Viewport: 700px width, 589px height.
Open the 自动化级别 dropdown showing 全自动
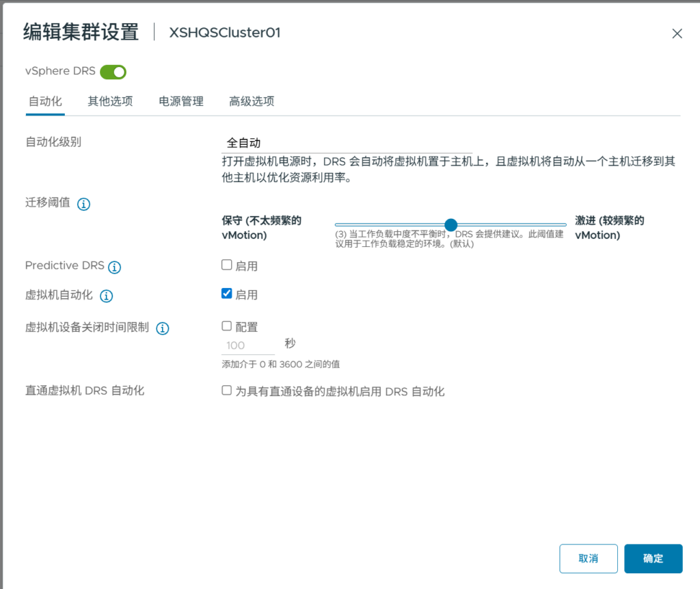(347, 143)
